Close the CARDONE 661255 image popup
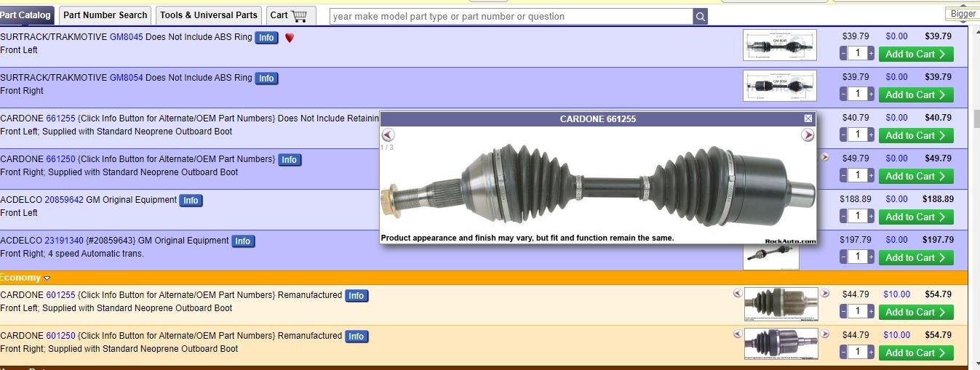Viewport: 980px width, 370px height. point(808,118)
